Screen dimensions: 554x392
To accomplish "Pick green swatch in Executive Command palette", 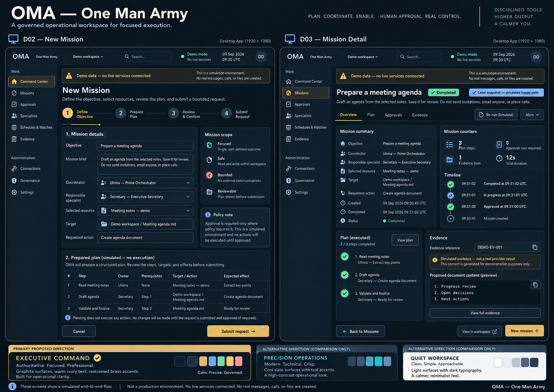I will [x=221, y=361].
